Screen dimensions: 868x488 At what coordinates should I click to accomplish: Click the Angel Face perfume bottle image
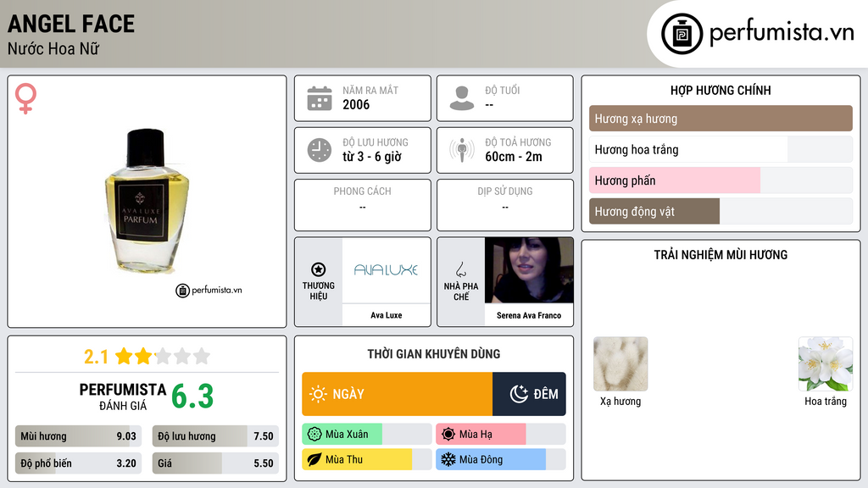pyautogui.click(x=146, y=200)
